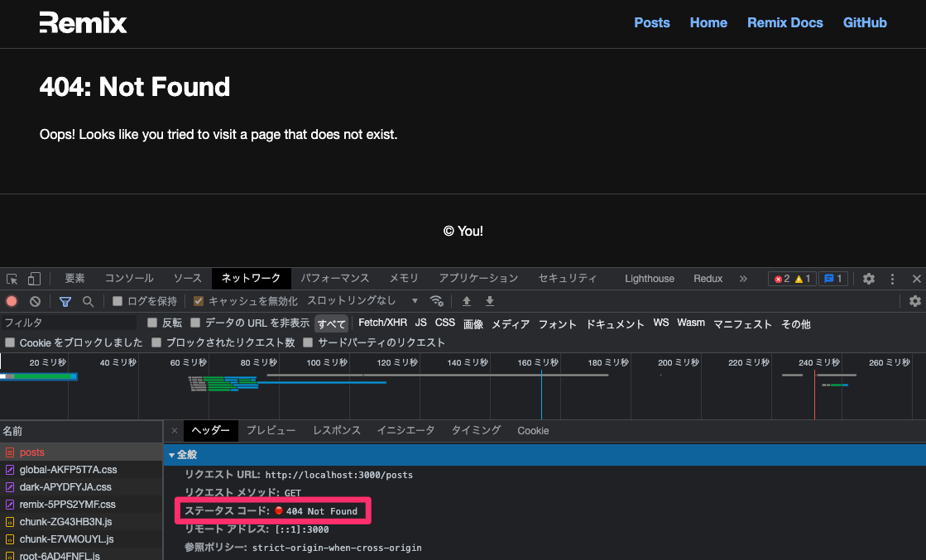Image resolution: width=926 pixels, height=560 pixels.
Task: Filter by CSS type
Action: (444, 323)
